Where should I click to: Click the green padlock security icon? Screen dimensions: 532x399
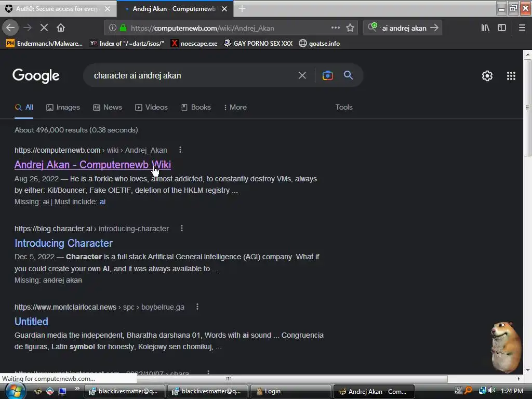tap(123, 28)
